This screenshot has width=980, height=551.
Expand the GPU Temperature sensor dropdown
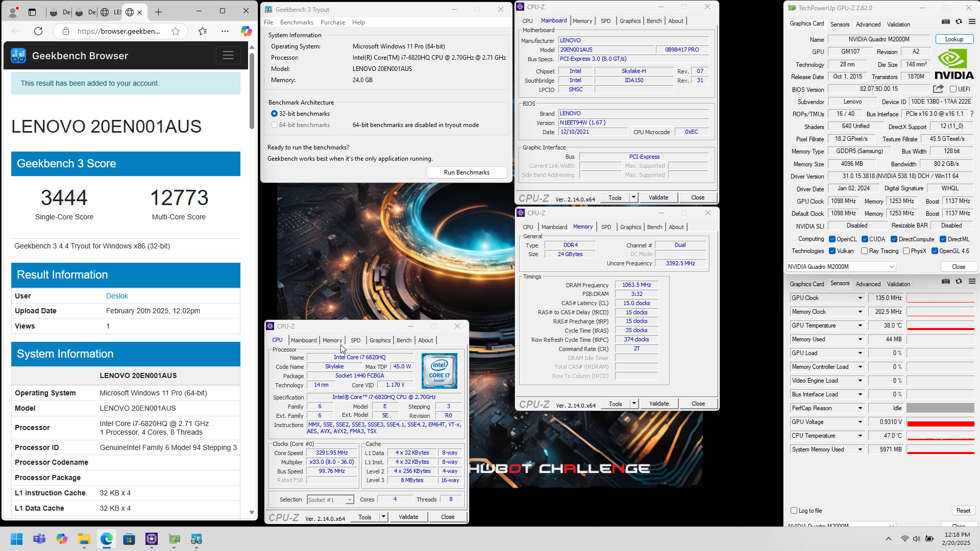(860, 325)
